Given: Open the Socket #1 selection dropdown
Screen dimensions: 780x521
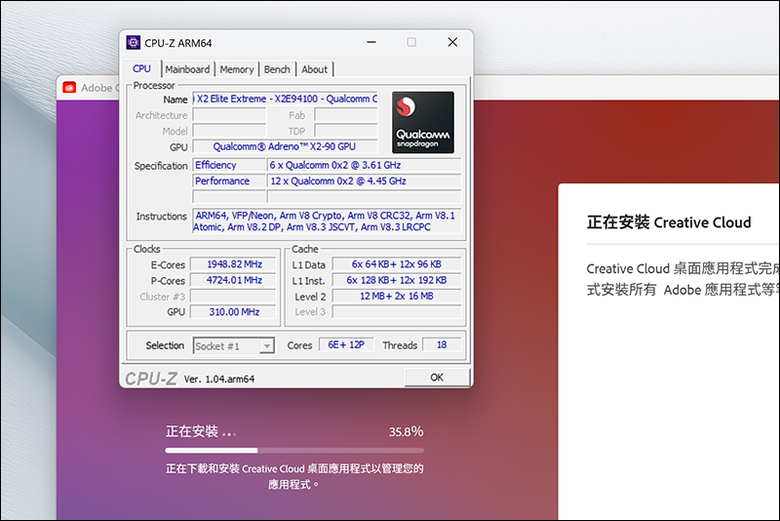Looking at the screenshot, I should (x=234, y=346).
